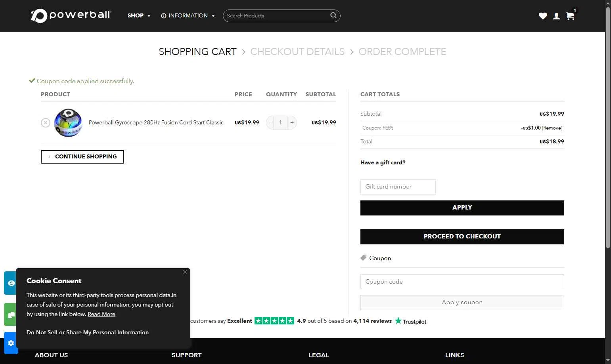Click the Trustpilot logo
The height and width of the screenshot is (364, 611).
(x=410, y=321)
